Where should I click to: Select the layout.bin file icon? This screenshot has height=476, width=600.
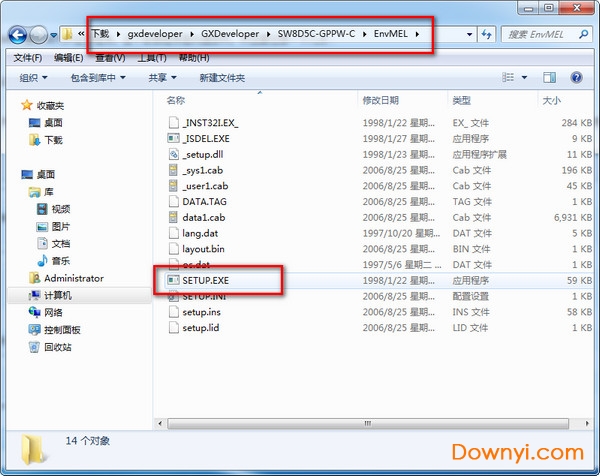(173, 249)
